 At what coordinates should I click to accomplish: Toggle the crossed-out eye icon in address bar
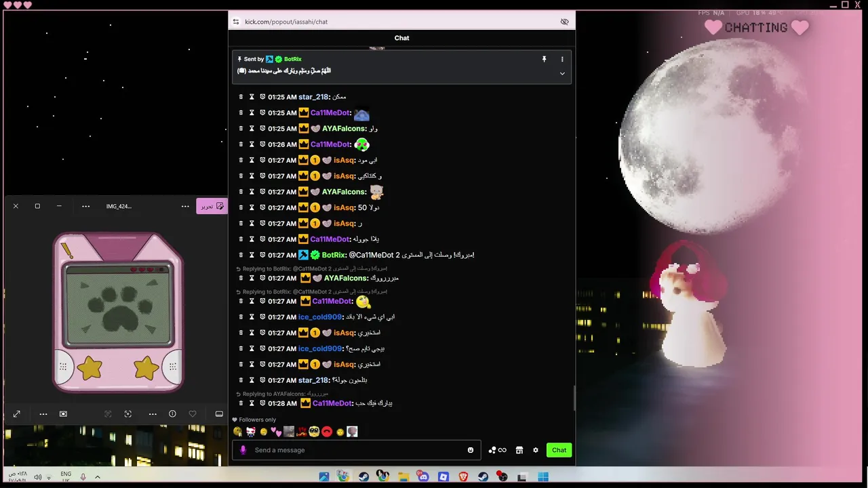[564, 22]
